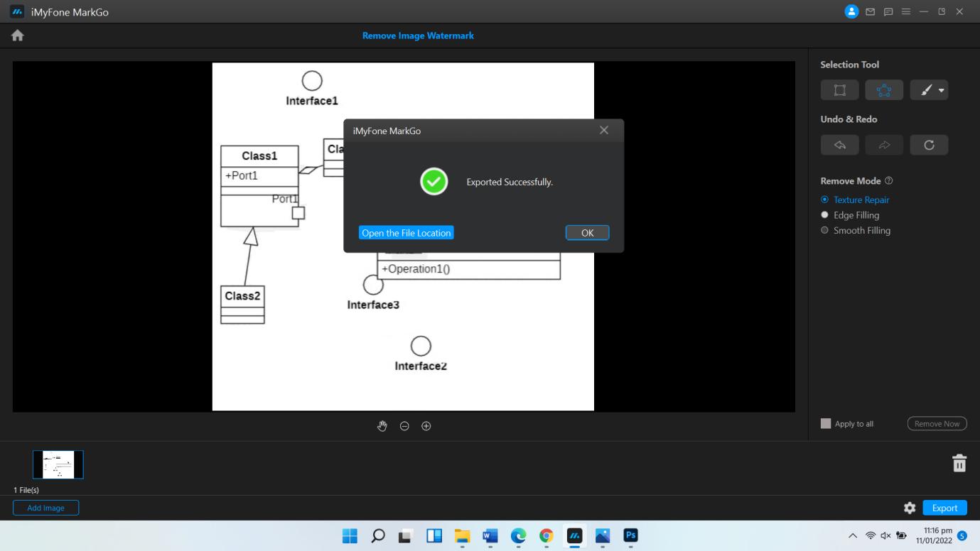Go to the Home screen icon

pos(18,36)
